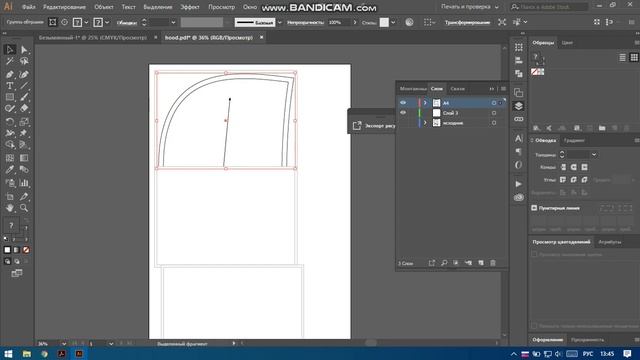Click the locate object magnifier icon in Layers
Screen dimensions: 640x360
[444, 263]
